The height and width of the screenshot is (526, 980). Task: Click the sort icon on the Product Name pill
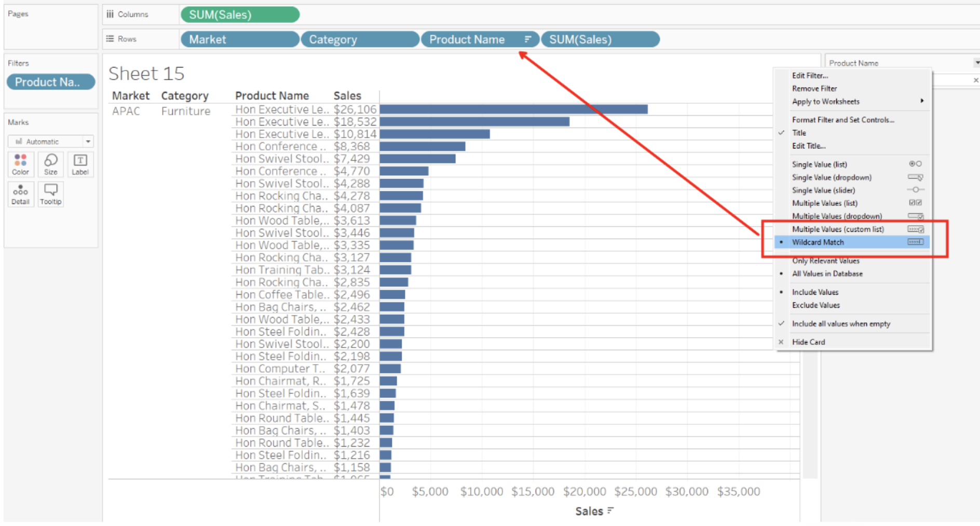point(526,39)
